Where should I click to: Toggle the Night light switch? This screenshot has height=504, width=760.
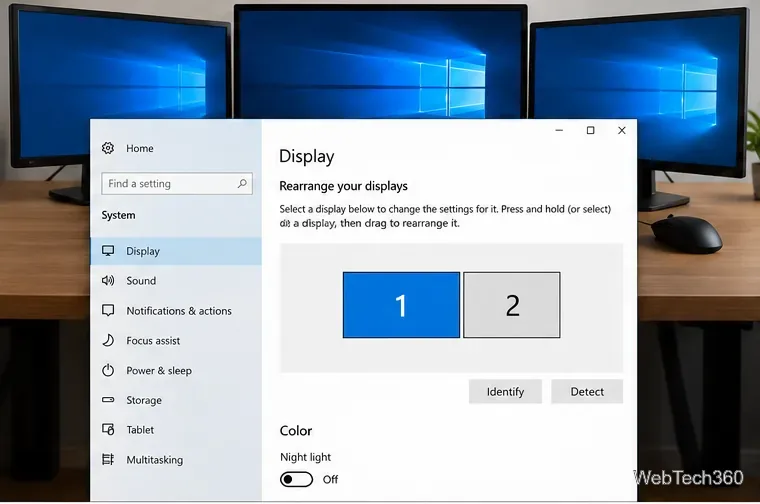pyautogui.click(x=296, y=479)
